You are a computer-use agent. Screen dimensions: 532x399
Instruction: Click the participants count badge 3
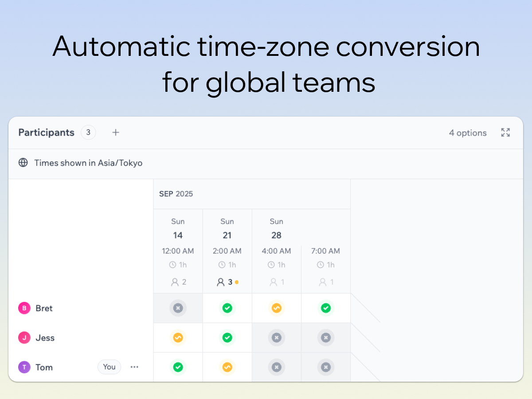[x=88, y=132]
